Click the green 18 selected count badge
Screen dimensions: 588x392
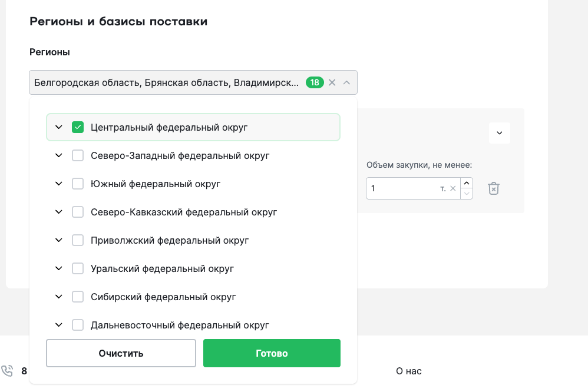(315, 82)
